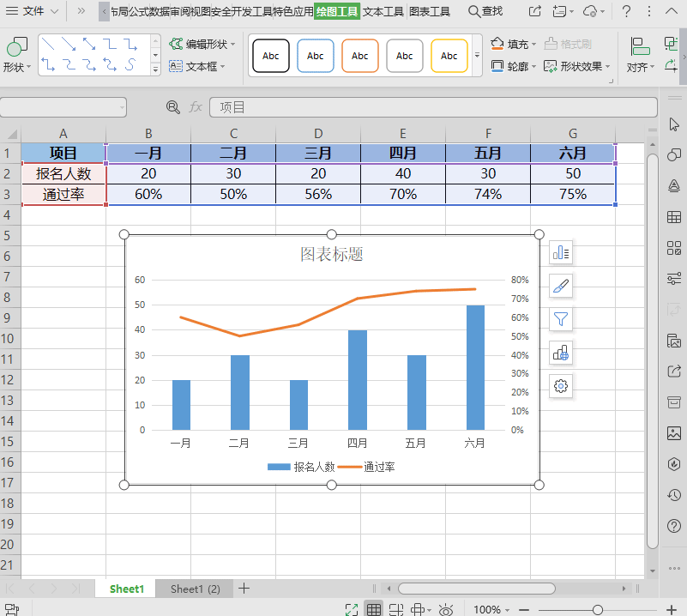Viewport: 687px width, 616px height.
Task: Toggle the reading eye mode icon
Action: (x=446, y=609)
